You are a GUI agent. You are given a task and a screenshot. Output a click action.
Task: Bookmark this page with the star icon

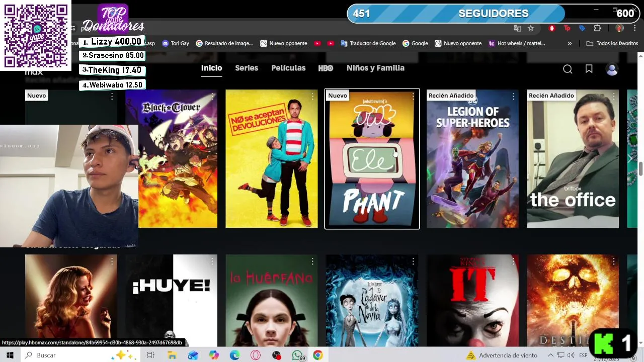pos(531,28)
